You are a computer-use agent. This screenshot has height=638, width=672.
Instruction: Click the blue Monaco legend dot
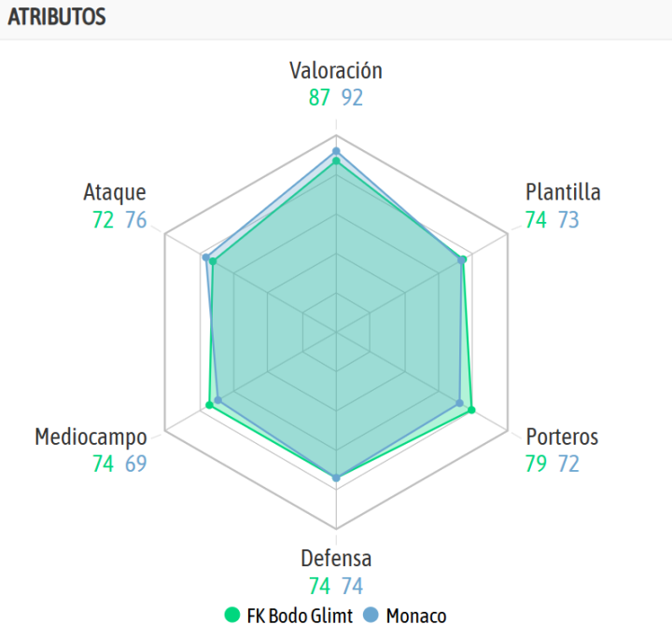click(370, 615)
